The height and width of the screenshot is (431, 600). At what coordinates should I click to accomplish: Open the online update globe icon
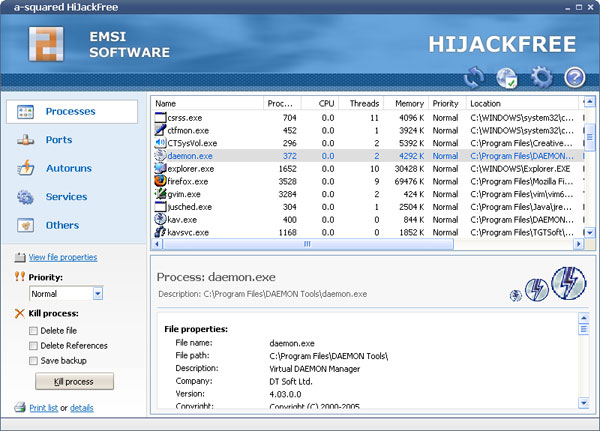[507, 77]
